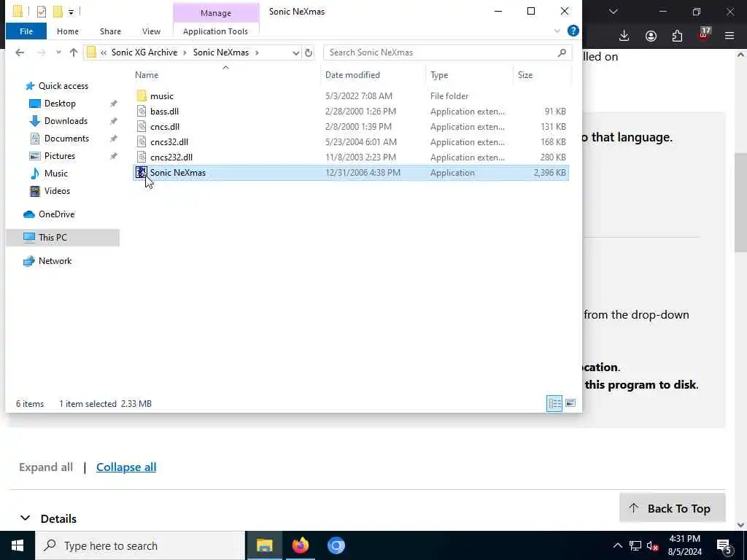Open Explorer help question mark icon

(x=573, y=31)
